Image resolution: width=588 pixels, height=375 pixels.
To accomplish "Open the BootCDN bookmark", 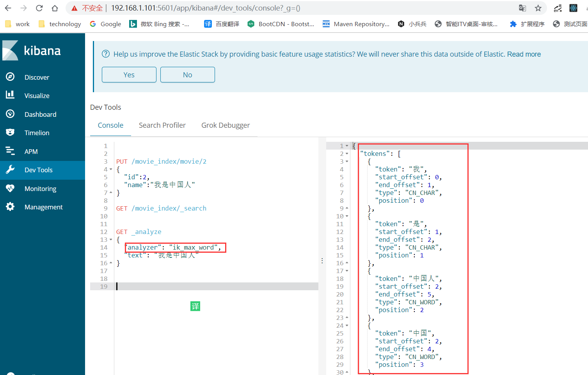I will [281, 24].
